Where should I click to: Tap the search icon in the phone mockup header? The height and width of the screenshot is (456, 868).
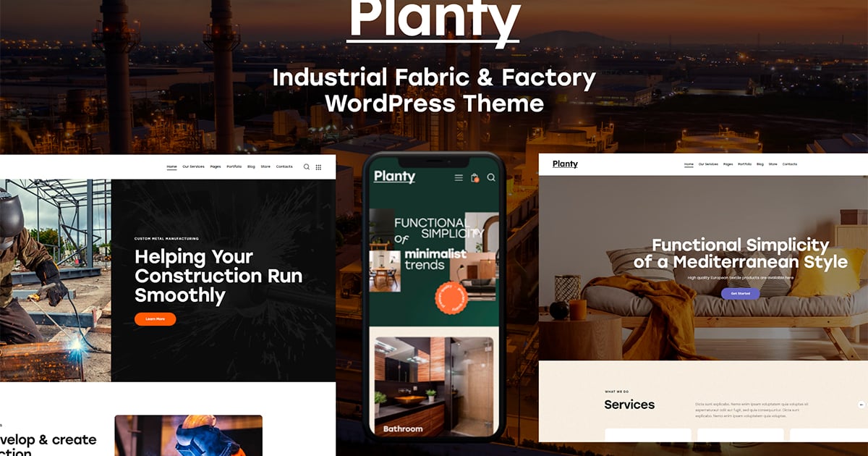[491, 177]
